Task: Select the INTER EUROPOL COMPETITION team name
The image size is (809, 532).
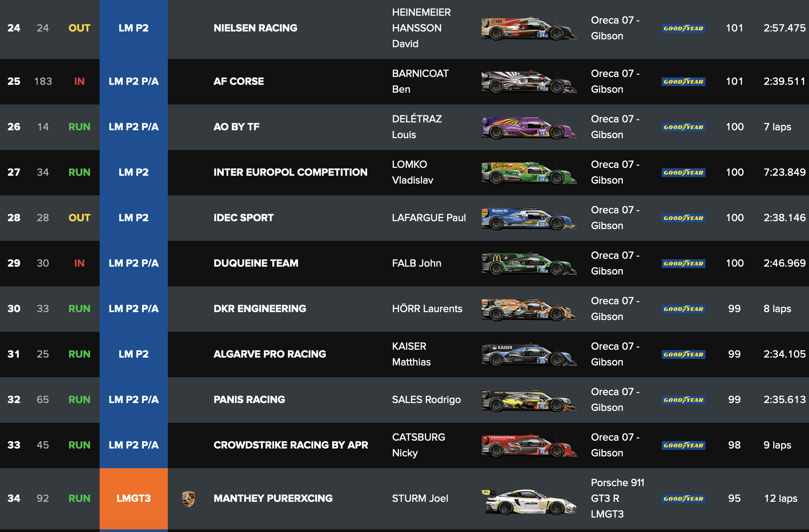Action: click(291, 172)
